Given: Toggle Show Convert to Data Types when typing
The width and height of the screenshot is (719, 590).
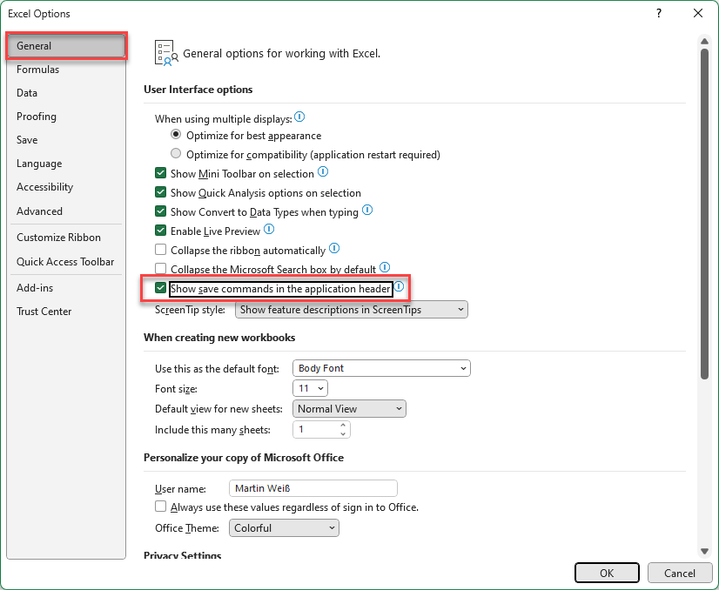Looking at the screenshot, I should pyautogui.click(x=160, y=211).
